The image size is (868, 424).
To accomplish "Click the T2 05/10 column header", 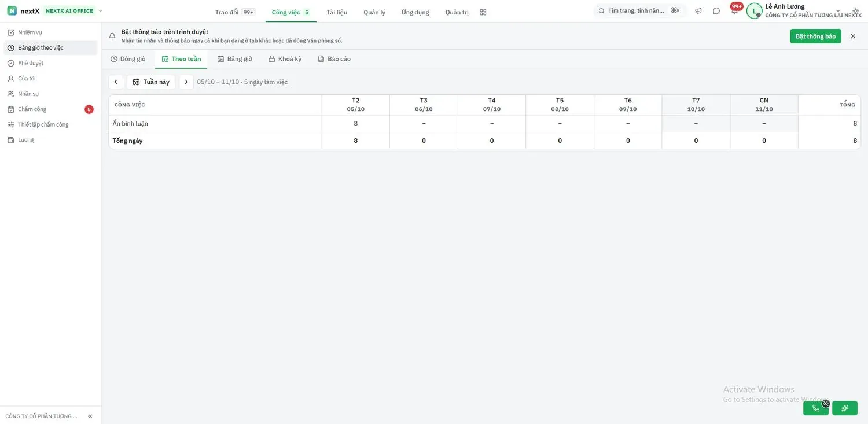I will 356,105.
